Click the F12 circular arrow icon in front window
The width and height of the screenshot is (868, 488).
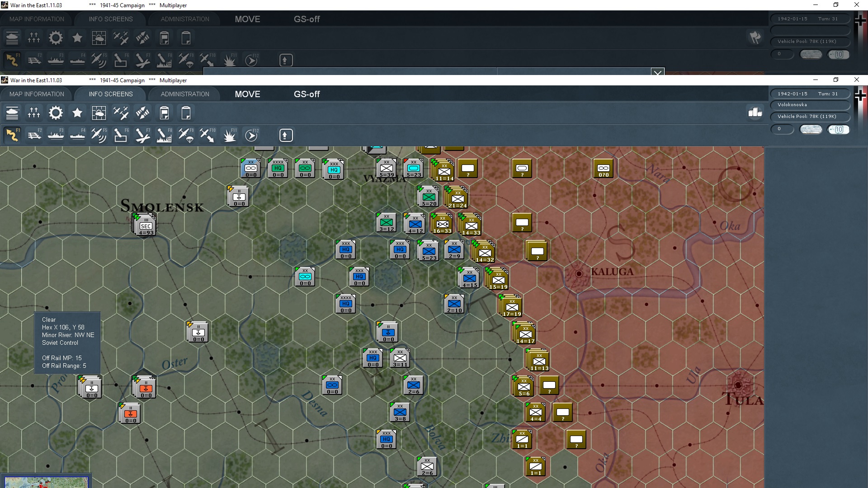coord(251,135)
